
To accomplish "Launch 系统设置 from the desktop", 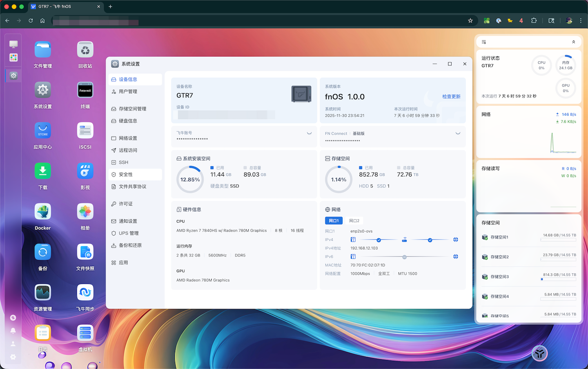I will tap(43, 90).
